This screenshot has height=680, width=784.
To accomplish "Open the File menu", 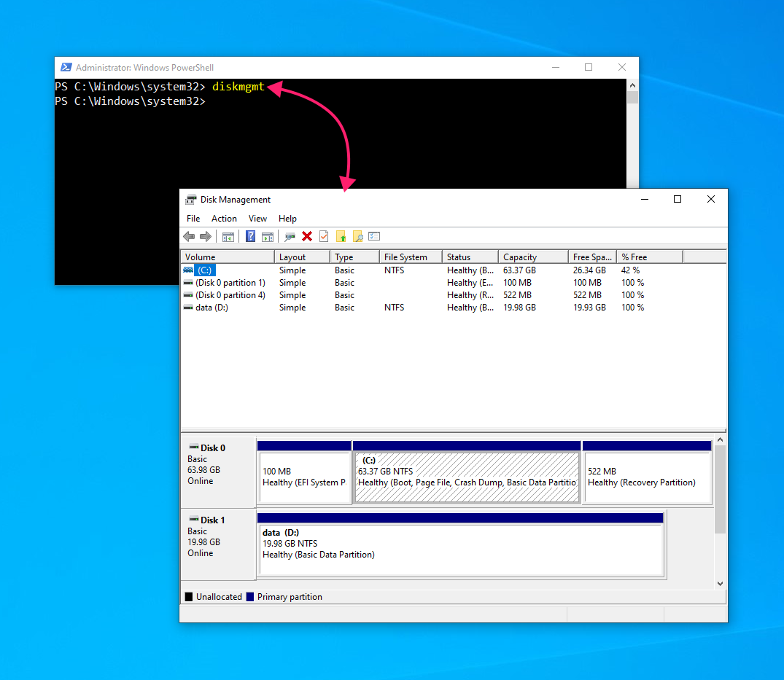I will [x=193, y=219].
